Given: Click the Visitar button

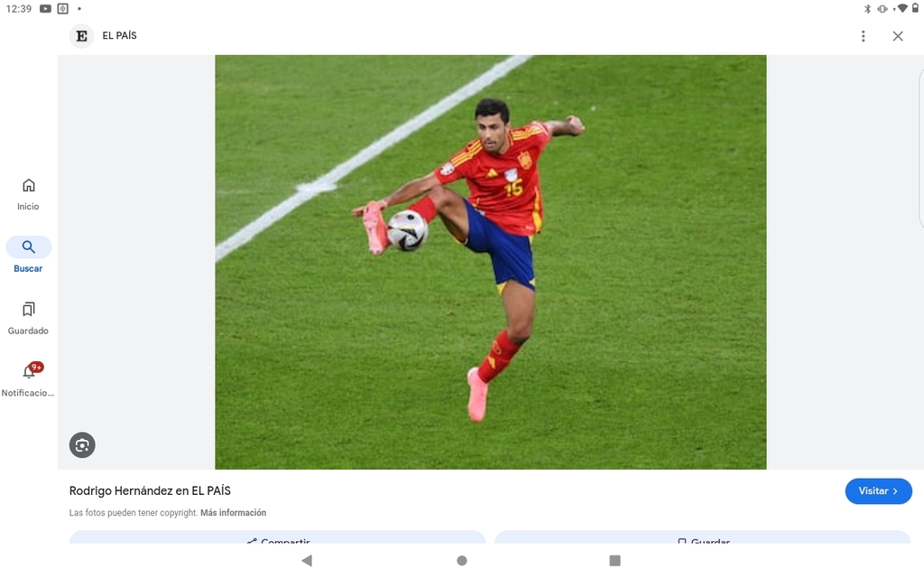Looking at the screenshot, I should 878,490.
